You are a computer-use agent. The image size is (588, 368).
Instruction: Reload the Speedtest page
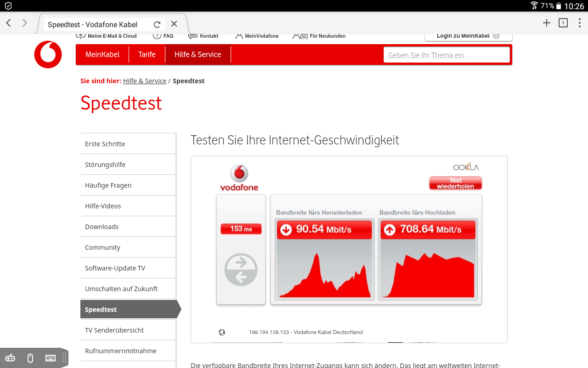coord(157,24)
